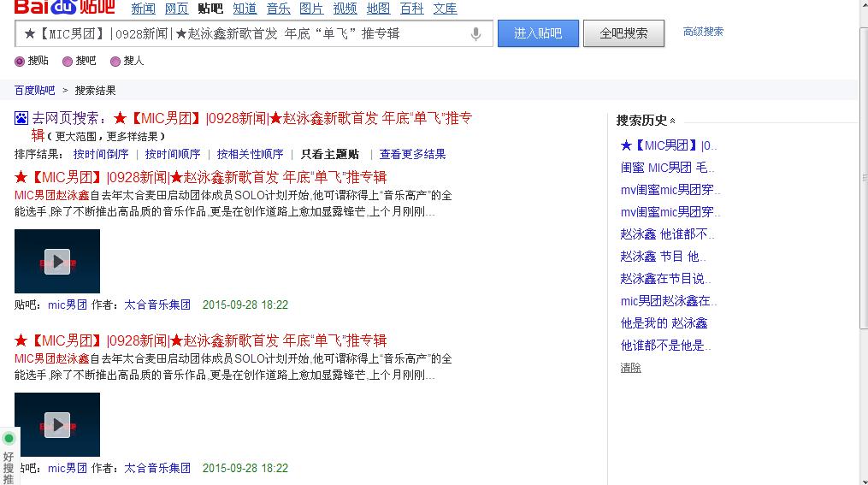Open the first result title link

click(x=200, y=177)
